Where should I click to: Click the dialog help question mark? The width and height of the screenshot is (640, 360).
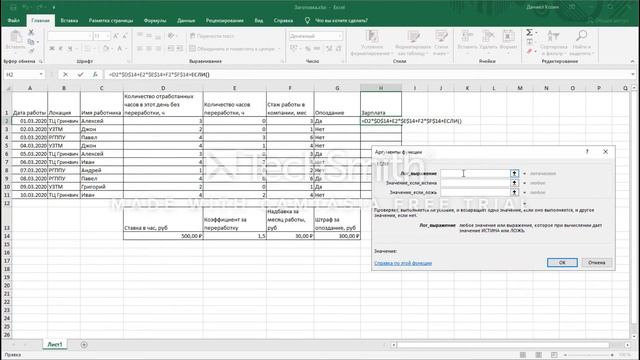587,152
